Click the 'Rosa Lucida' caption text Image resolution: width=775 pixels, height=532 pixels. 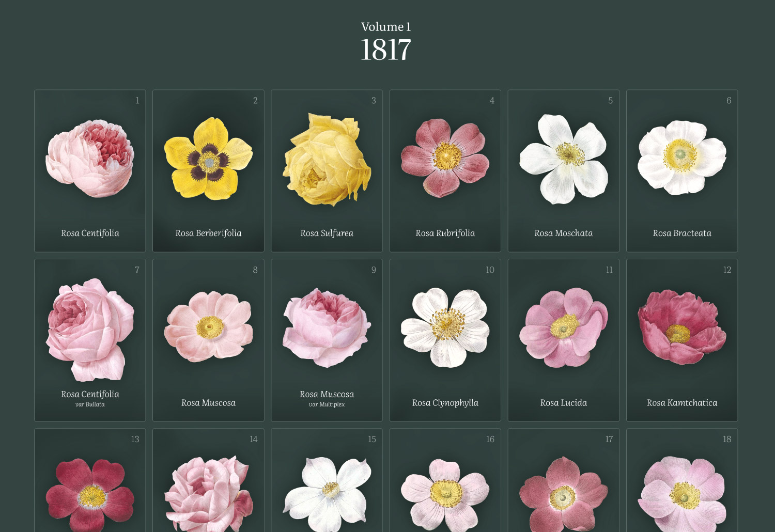point(564,403)
